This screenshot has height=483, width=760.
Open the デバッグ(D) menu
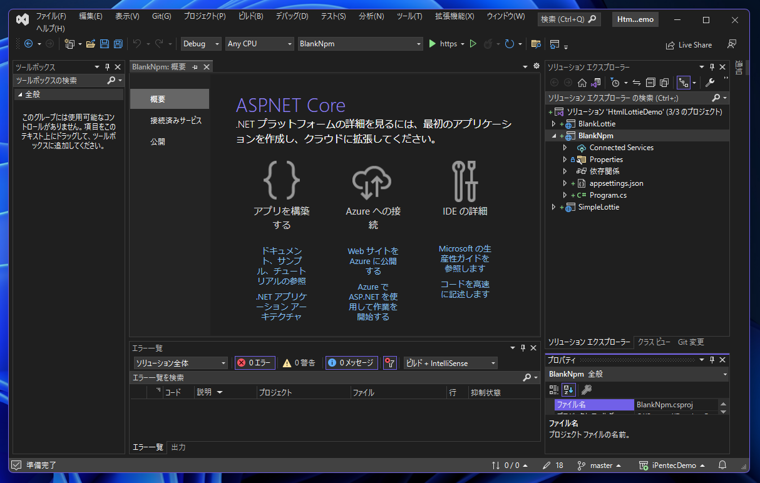(x=292, y=16)
